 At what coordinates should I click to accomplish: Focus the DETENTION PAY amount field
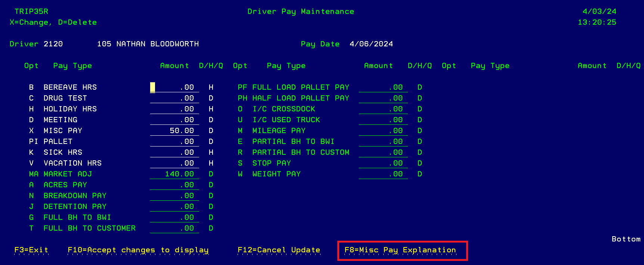[174, 207]
